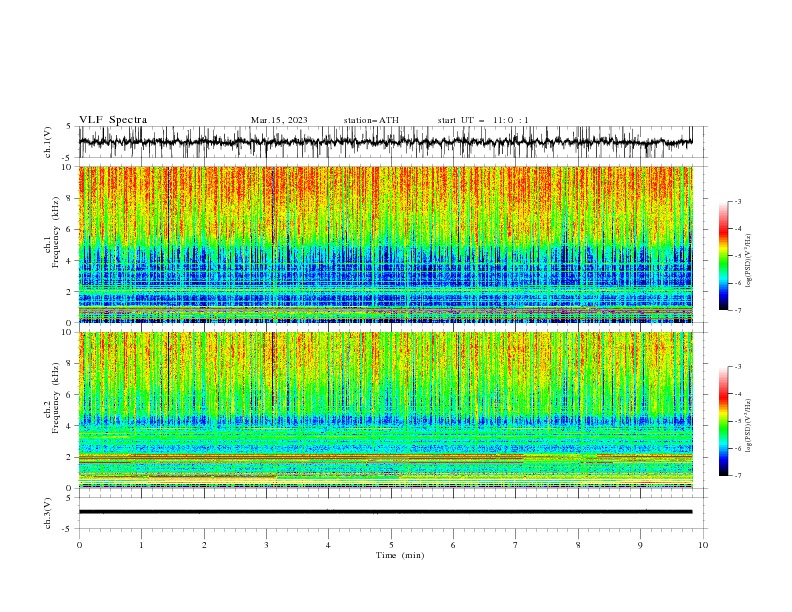This screenshot has width=792, height=612.
Task: Click the "2" kHz tick of ch.1 spectrogram
Action: pos(71,292)
